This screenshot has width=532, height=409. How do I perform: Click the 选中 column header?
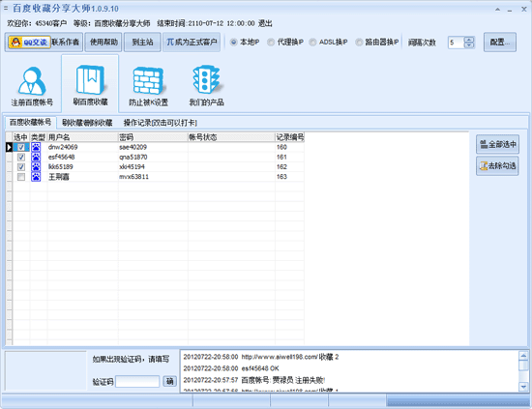tap(21, 137)
